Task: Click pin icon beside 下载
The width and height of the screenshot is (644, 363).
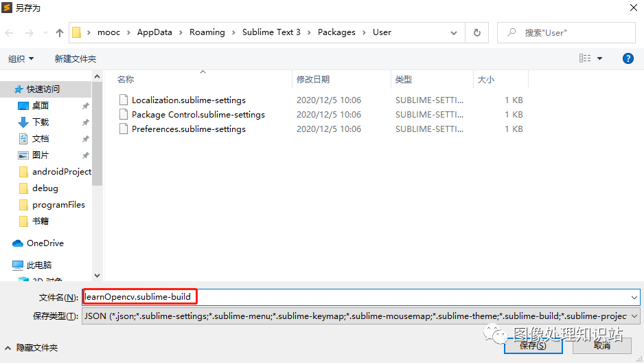Action: [x=85, y=122]
